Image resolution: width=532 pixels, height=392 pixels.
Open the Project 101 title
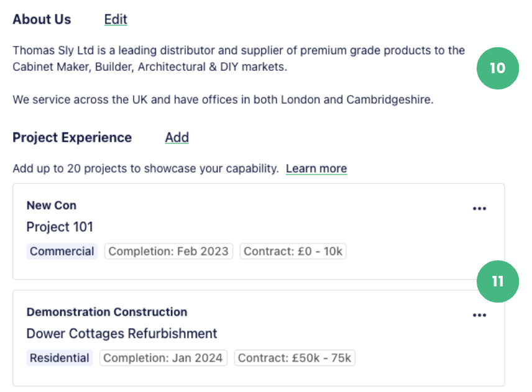click(x=60, y=227)
